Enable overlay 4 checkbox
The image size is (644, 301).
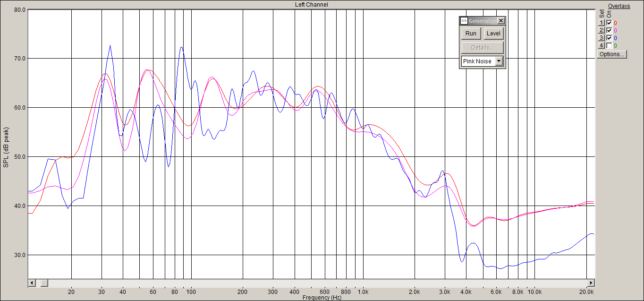tap(609, 45)
